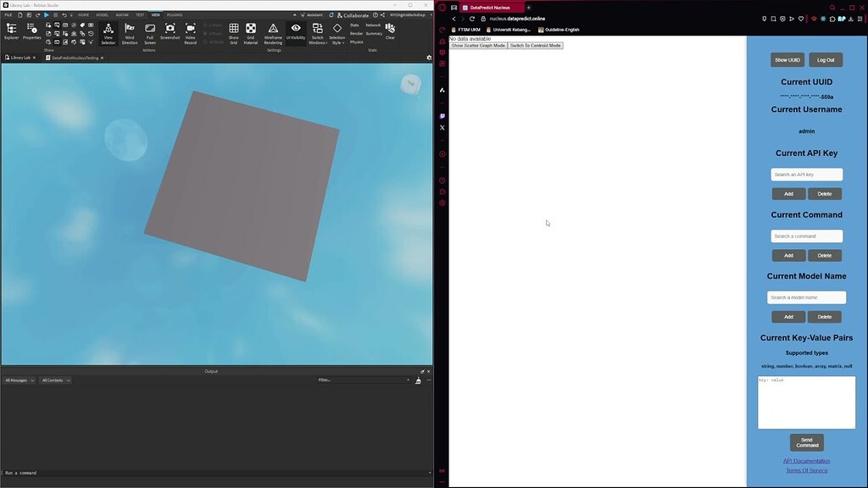The image size is (868, 488).
Task: Toggle UI Visibility eye
Action: click(x=296, y=31)
